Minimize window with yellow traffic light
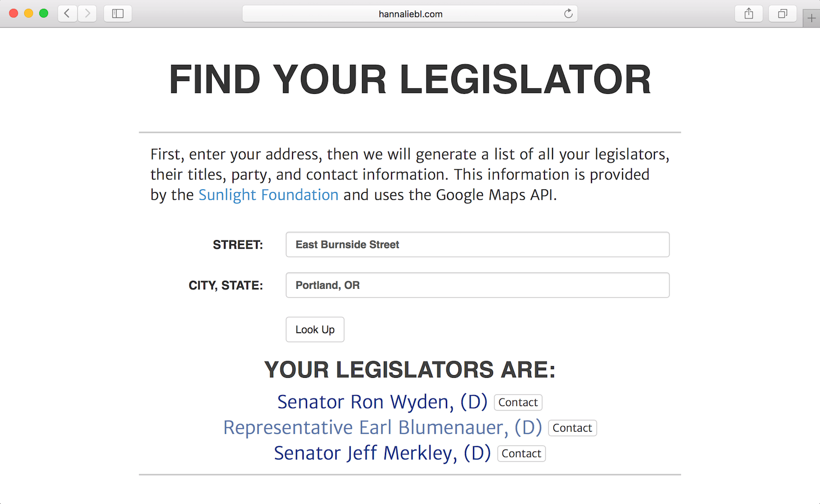The image size is (820, 504). (x=28, y=13)
